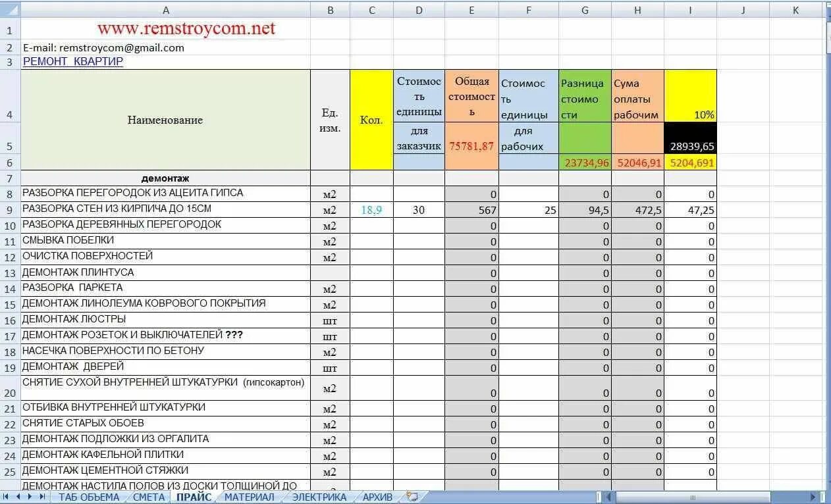Insert a new worksheet via tab icon
This screenshot has height=504, width=831.
412,497
